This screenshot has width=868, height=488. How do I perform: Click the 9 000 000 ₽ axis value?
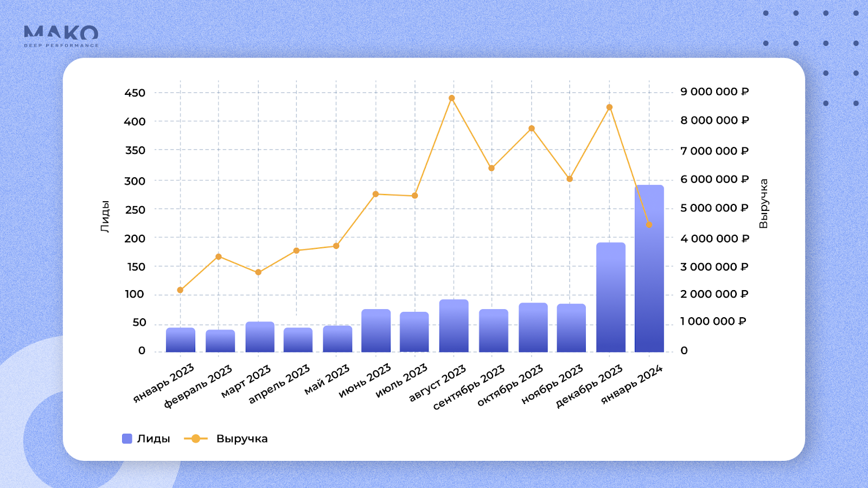click(x=714, y=92)
